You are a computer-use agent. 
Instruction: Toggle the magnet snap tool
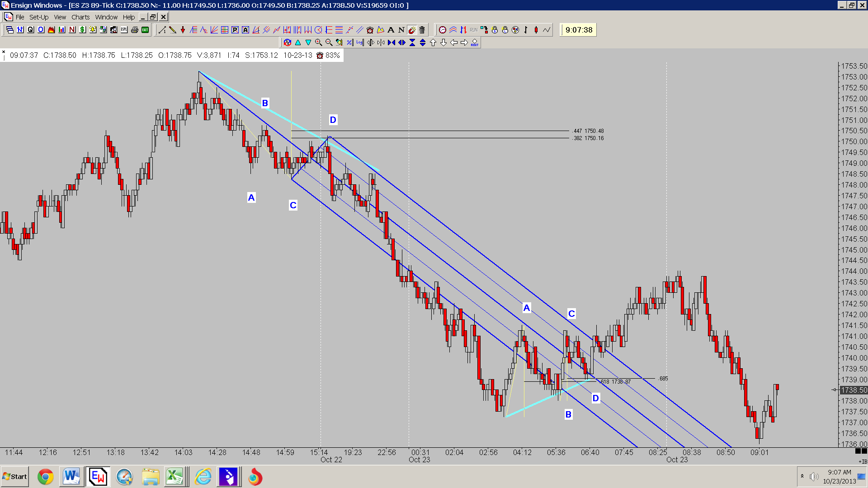(x=411, y=30)
